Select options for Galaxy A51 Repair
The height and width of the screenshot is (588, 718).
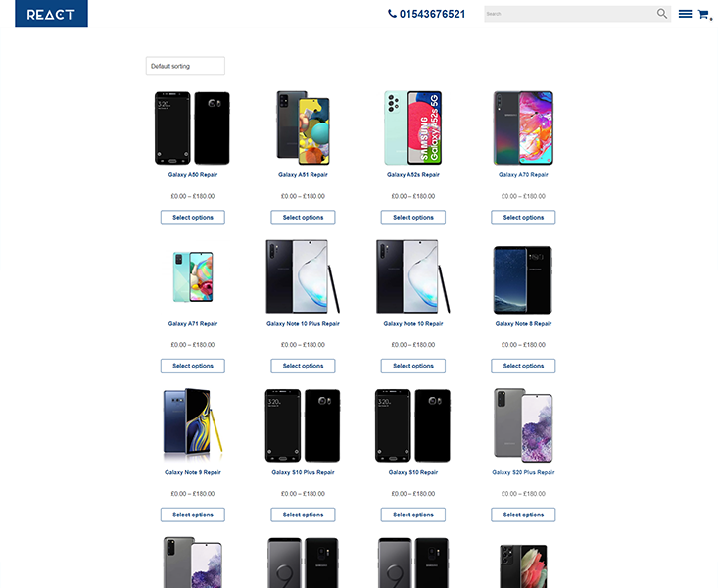303,218
